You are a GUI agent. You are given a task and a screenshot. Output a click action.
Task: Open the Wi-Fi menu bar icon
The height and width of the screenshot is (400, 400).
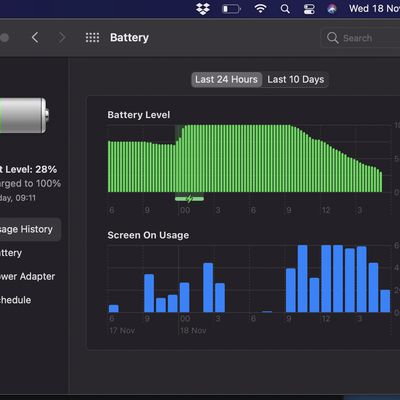(260, 9)
